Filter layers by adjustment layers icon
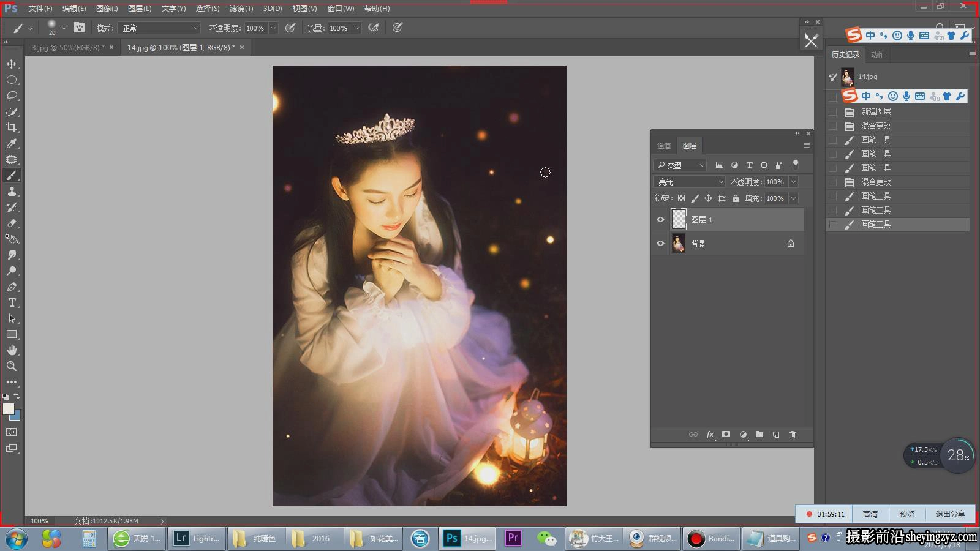This screenshot has width=980, height=551. click(x=734, y=165)
